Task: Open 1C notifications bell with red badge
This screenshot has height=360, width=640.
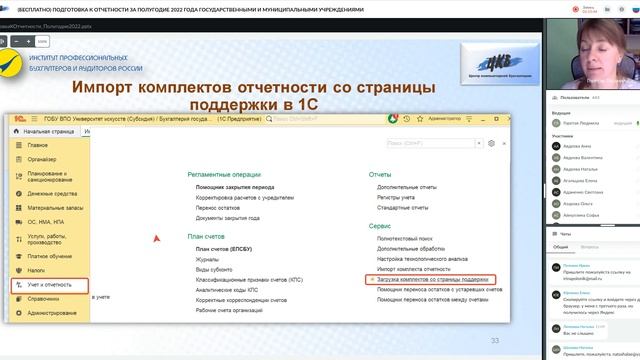Action: click(393, 119)
